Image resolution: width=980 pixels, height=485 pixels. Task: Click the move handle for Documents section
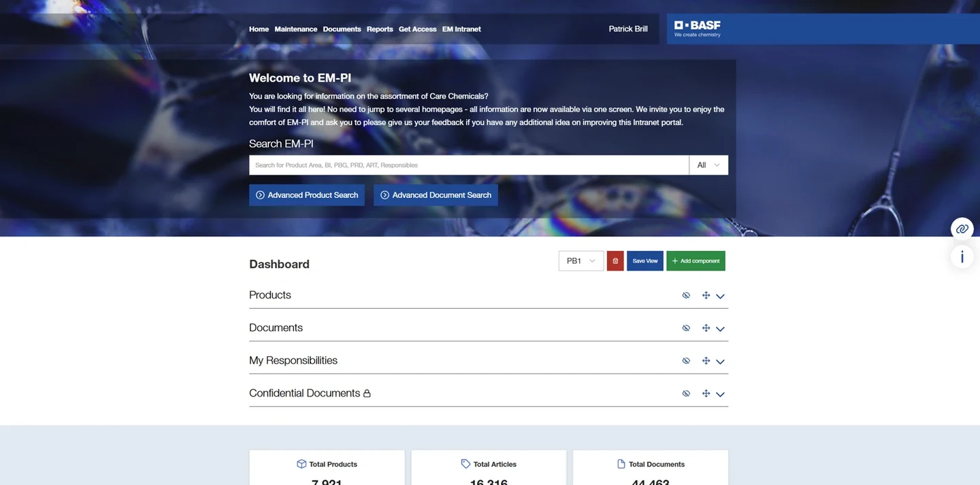[706, 328]
